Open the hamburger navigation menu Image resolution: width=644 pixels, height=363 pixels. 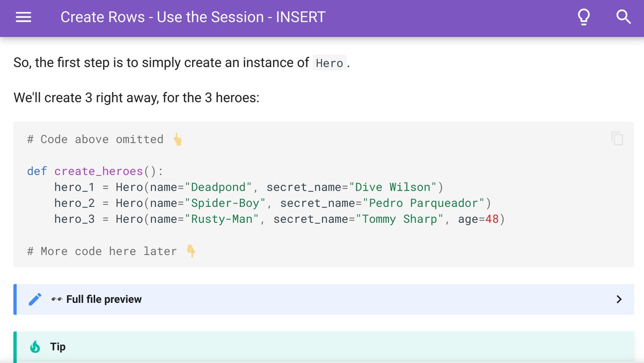click(23, 17)
